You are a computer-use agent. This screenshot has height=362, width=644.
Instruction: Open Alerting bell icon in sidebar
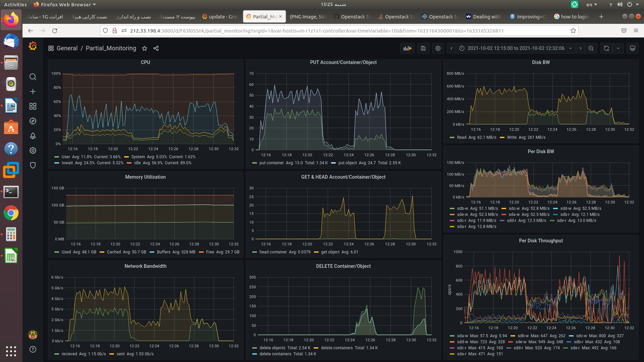pyautogui.click(x=33, y=136)
